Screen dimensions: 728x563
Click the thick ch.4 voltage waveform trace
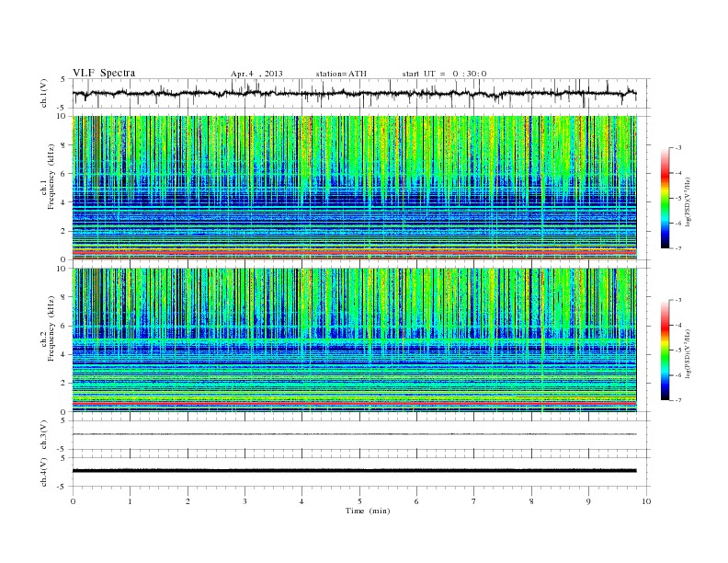tap(355, 471)
